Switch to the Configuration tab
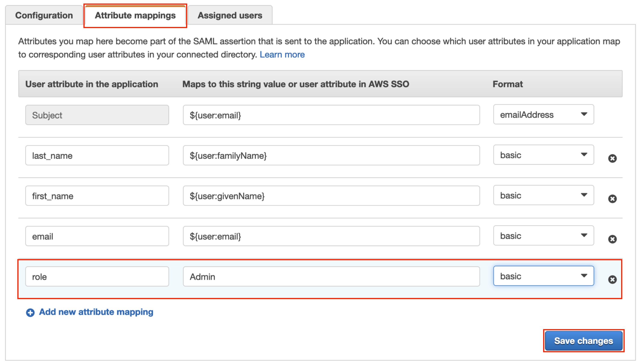642x364 pixels. click(x=44, y=15)
